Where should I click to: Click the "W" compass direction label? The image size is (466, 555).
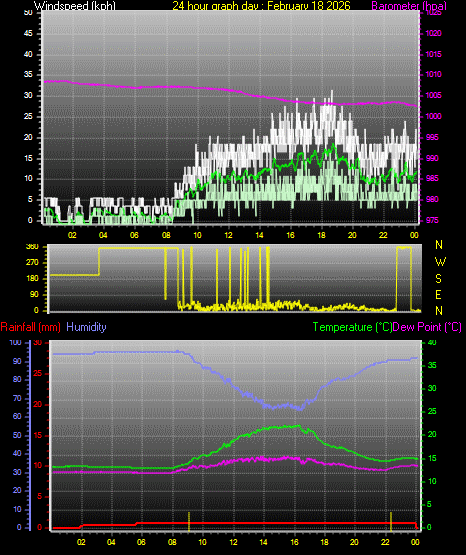pos(440,262)
